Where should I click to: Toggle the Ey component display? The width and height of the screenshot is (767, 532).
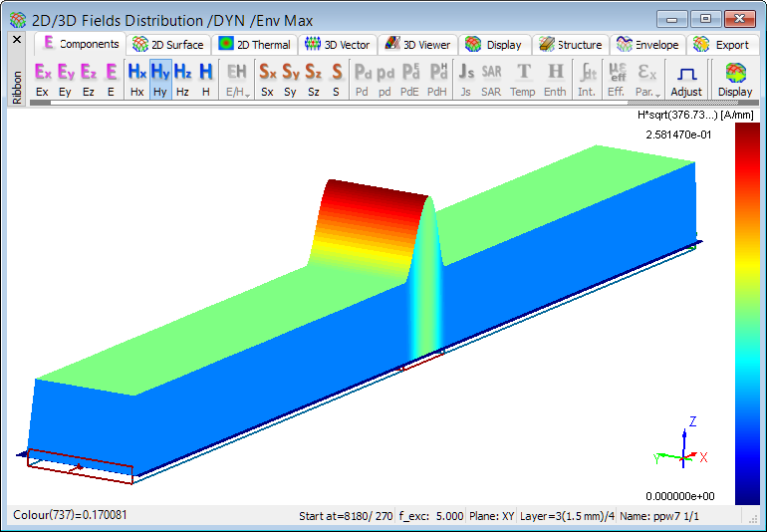pyautogui.click(x=66, y=79)
